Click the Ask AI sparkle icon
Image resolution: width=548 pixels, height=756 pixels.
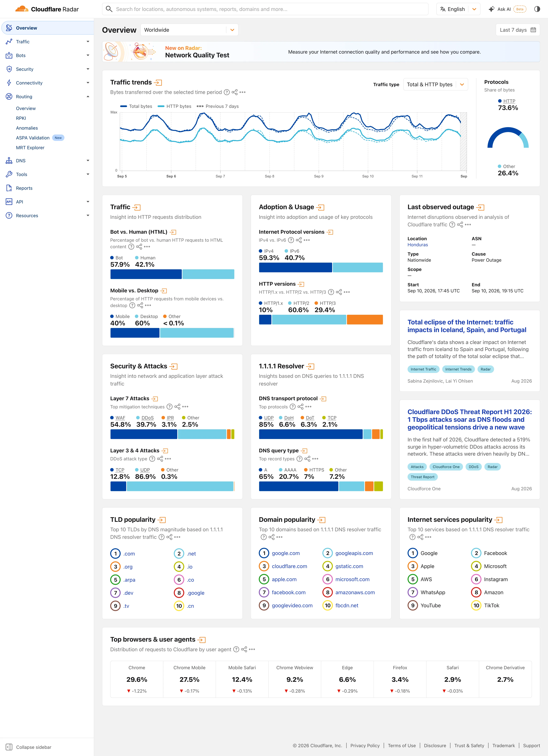pos(491,9)
